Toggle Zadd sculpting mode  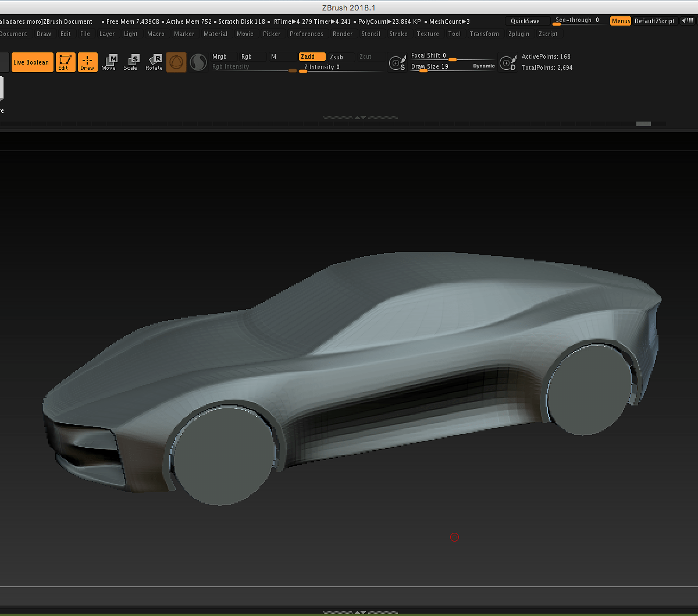[x=312, y=56]
